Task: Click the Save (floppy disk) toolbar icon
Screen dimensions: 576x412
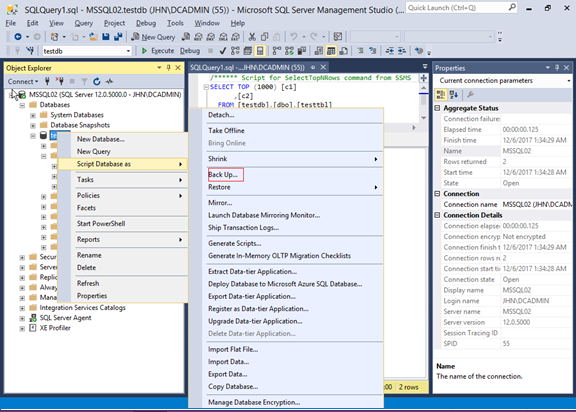Action: 106,37
